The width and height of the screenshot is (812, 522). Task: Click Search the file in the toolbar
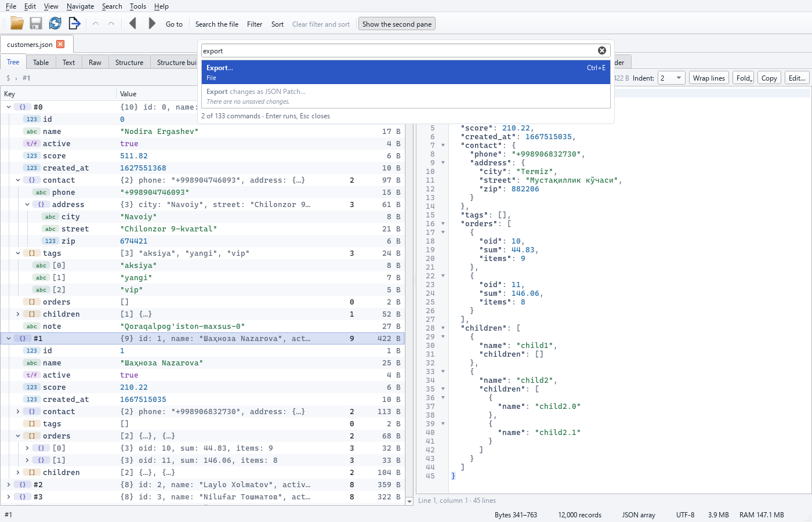pyautogui.click(x=217, y=24)
